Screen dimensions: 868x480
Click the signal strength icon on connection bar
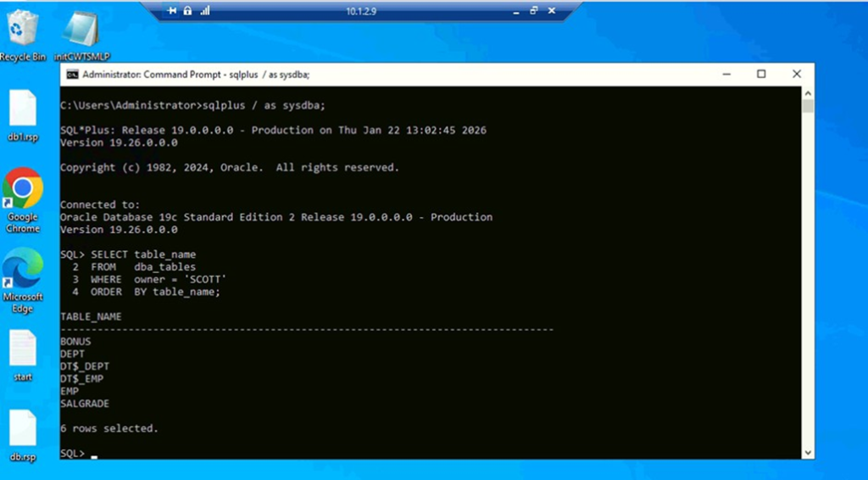point(205,10)
